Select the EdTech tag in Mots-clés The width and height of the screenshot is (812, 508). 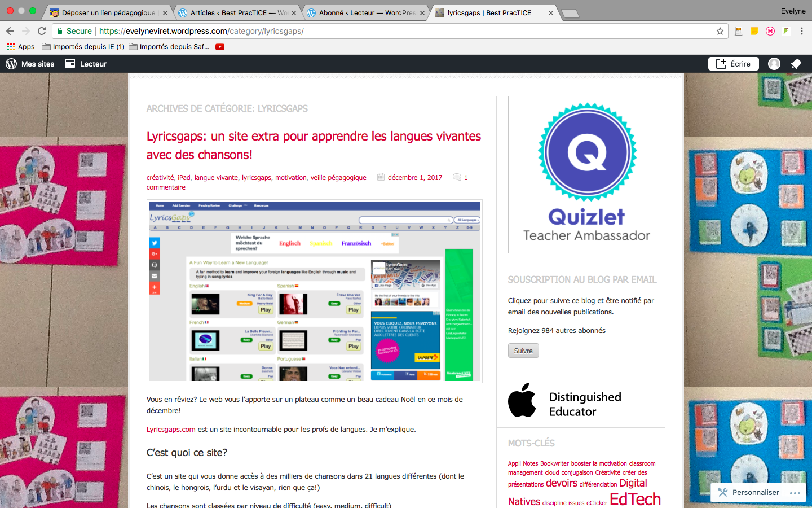pyautogui.click(x=635, y=499)
